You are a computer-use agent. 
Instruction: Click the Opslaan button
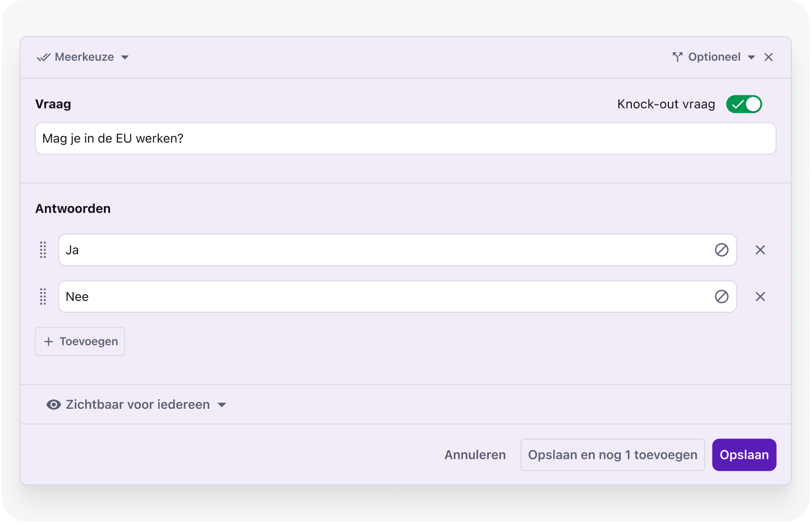point(744,455)
